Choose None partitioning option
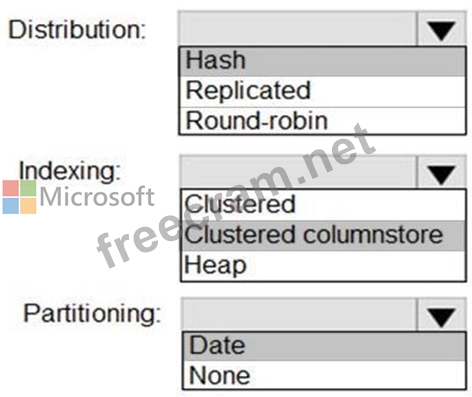 324,375
